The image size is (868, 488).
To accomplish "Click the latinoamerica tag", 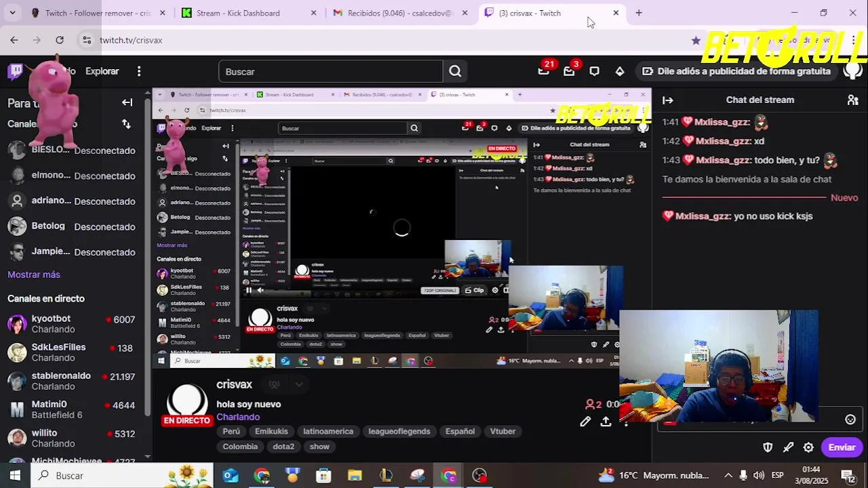I will coord(328,431).
